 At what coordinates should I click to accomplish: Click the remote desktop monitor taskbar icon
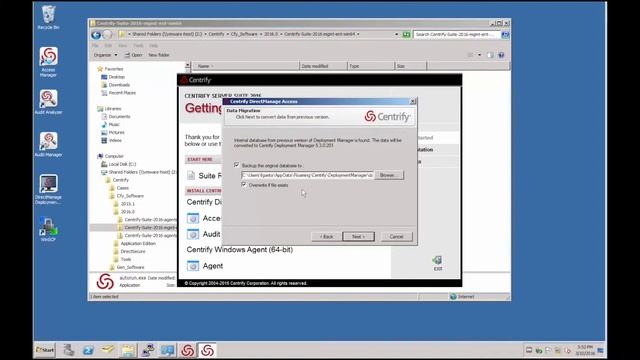(167, 350)
